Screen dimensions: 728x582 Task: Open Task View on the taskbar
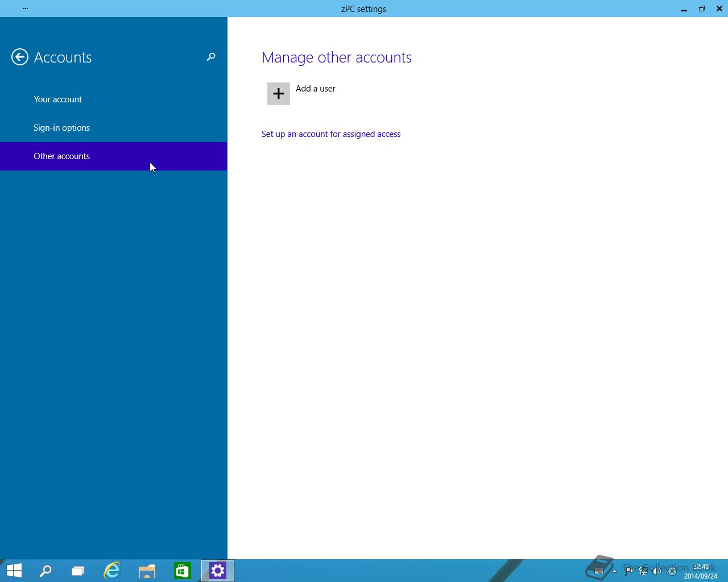pos(78,571)
